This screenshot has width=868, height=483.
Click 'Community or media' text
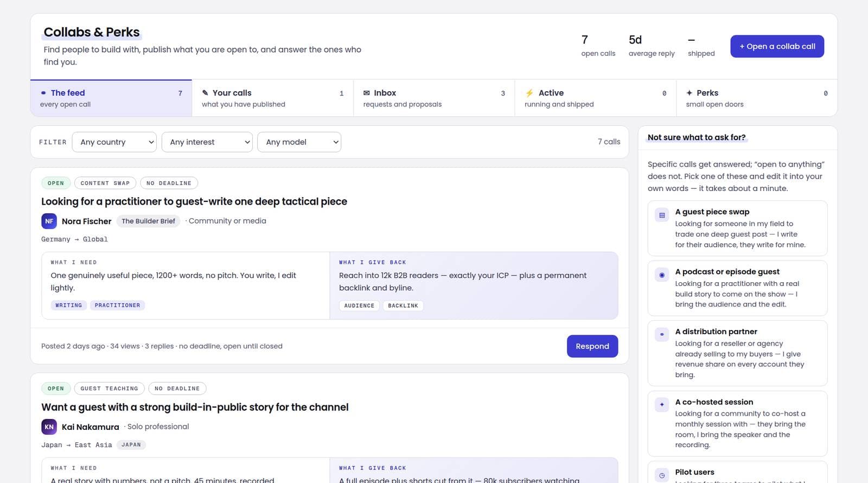tap(227, 221)
